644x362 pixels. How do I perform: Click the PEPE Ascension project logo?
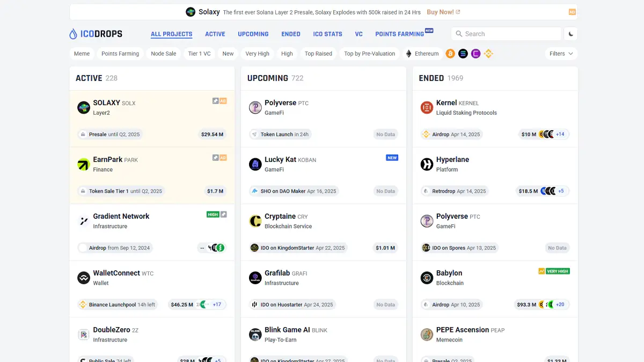coord(427,335)
